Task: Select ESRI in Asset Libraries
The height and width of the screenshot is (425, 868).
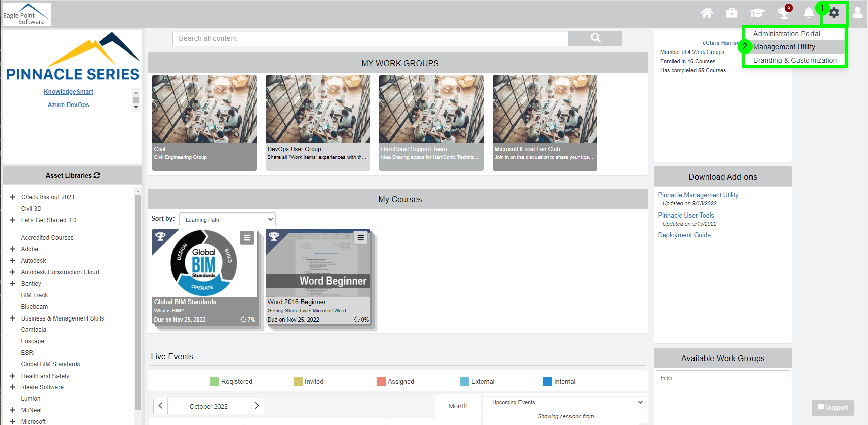Action: pos(28,353)
